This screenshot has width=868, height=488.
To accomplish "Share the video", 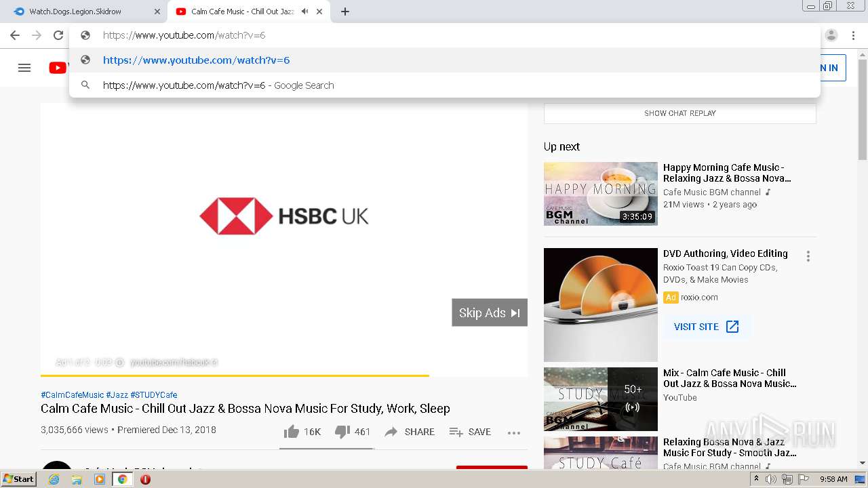I will pyautogui.click(x=410, y=432).
